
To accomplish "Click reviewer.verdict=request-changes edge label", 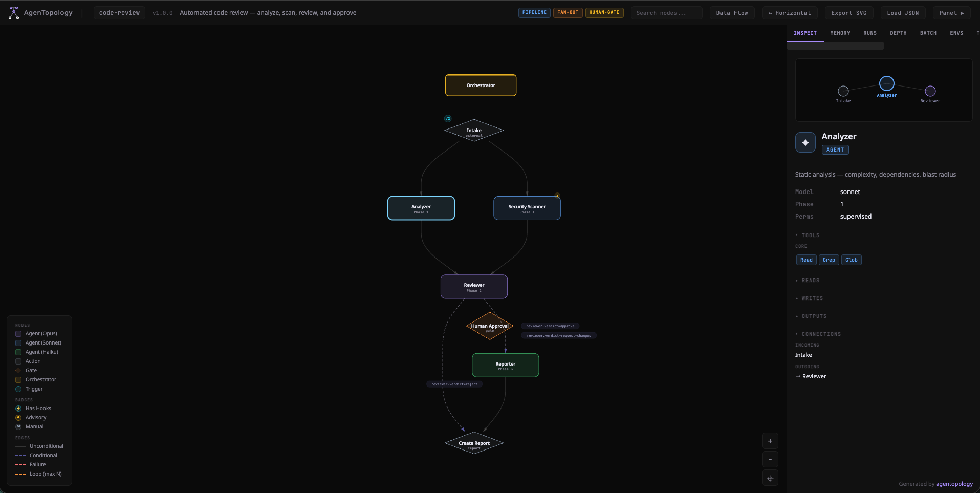I will (559, 336).
